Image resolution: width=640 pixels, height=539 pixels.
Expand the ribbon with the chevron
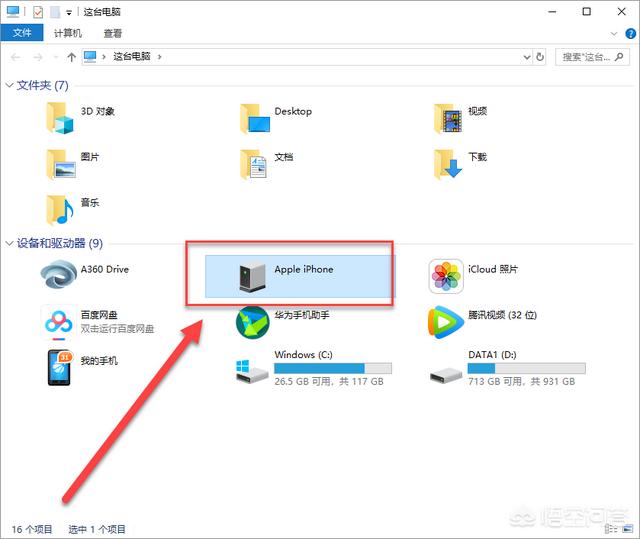pos(614,33)
